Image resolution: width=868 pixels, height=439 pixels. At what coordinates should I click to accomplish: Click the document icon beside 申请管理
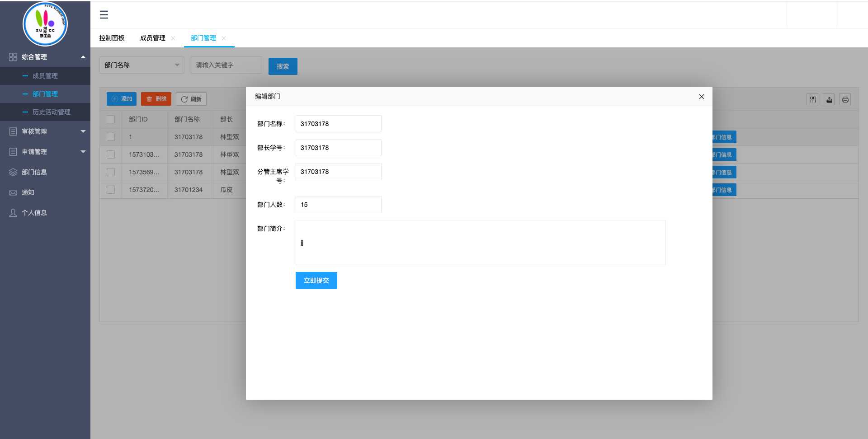tap(13, 152)
